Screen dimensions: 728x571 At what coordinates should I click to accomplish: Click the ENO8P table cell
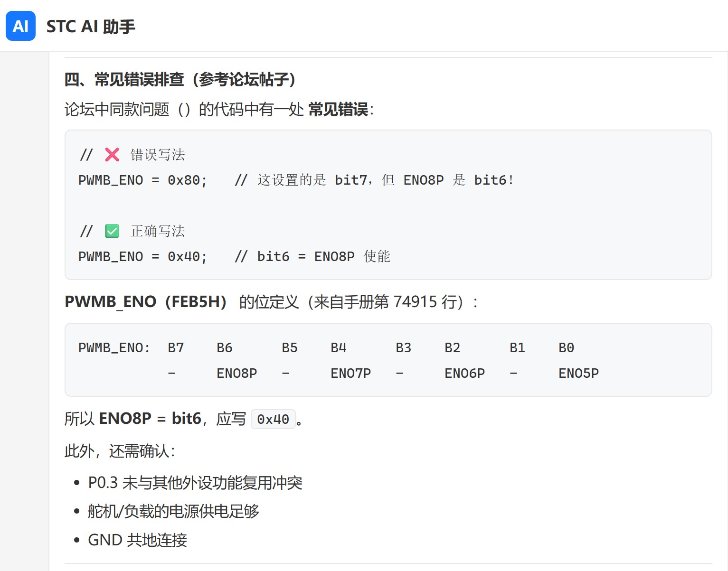237,374
